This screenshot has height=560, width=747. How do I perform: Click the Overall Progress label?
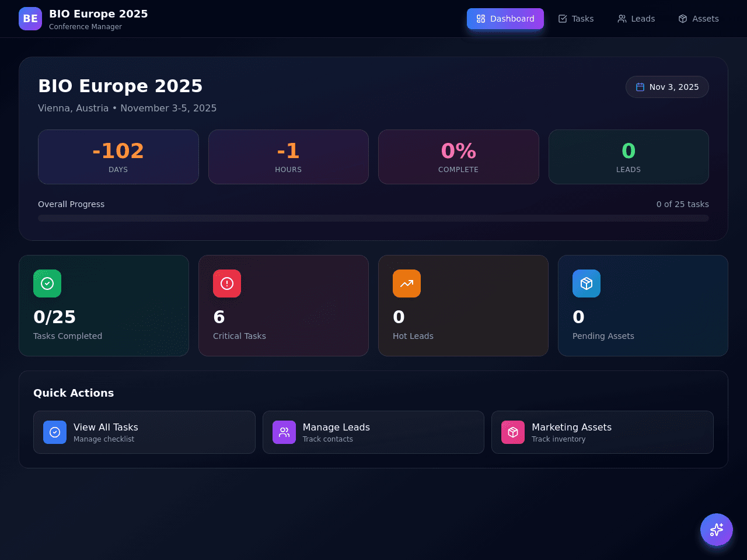tap(71, 204)
